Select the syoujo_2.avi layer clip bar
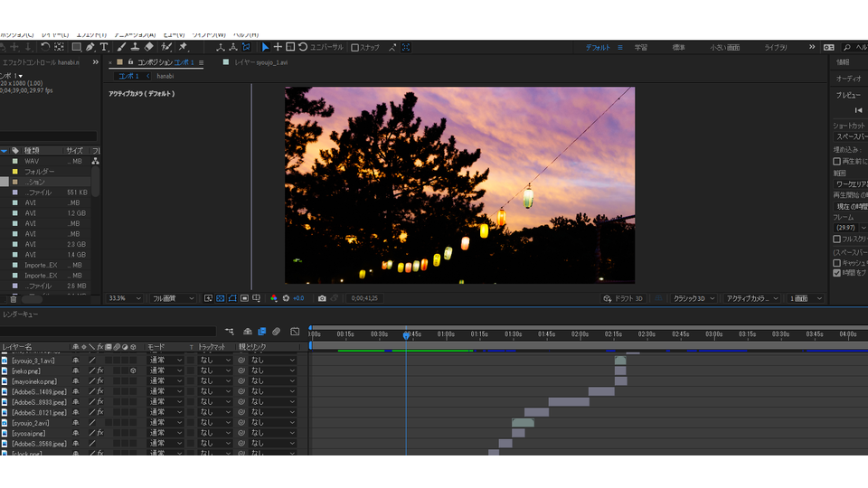This screenshot has height=488, width=868. [524, 423]
